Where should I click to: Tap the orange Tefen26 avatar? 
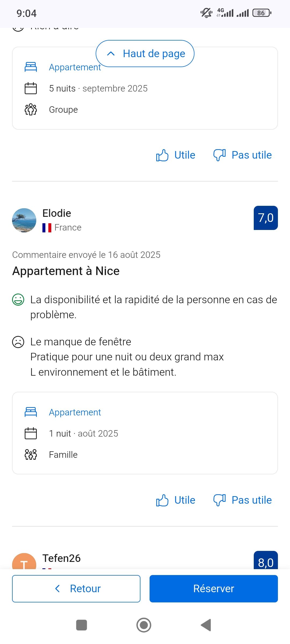[24, 562]
